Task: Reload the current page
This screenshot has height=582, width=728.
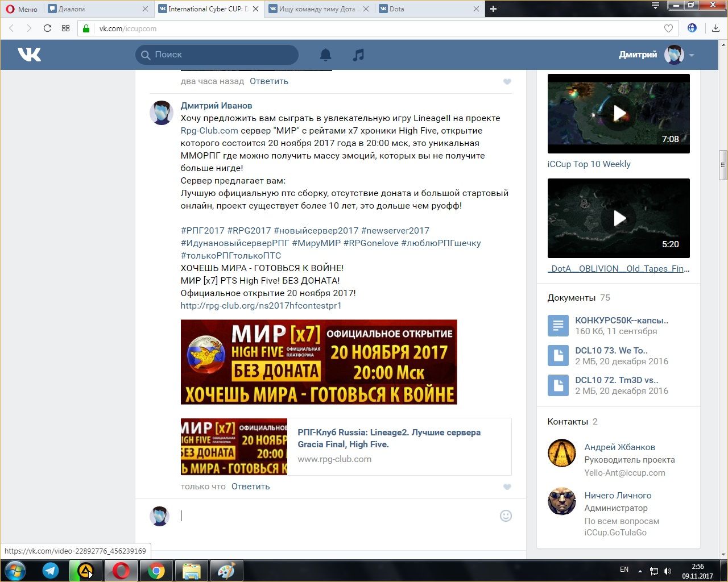Action: coord(47,28)
